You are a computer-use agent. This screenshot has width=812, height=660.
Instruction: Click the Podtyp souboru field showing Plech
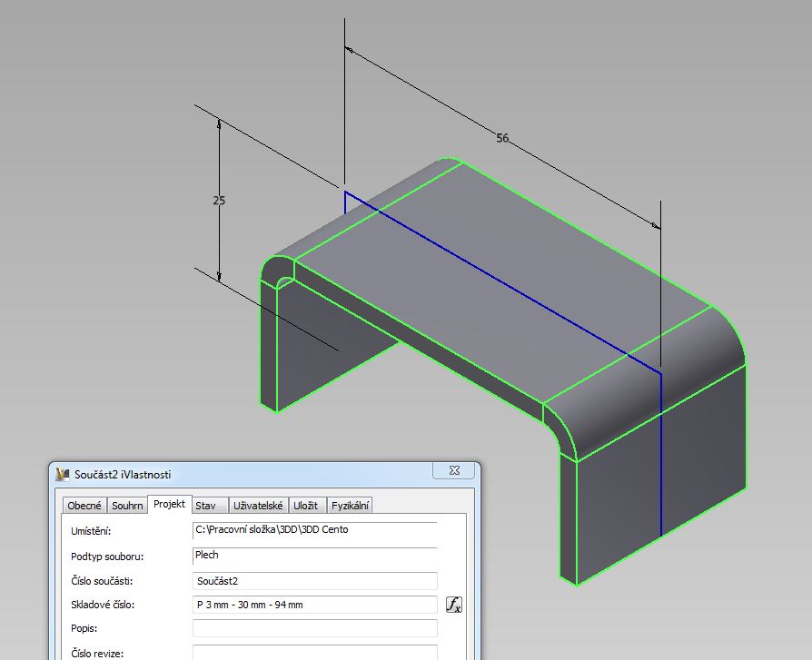pyautogui.click(x=314, y=555)
